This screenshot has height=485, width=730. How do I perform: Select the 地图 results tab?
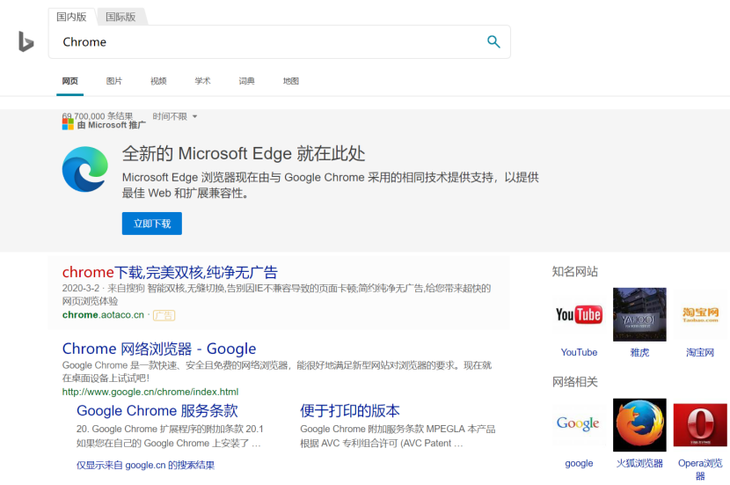(291, 81)
